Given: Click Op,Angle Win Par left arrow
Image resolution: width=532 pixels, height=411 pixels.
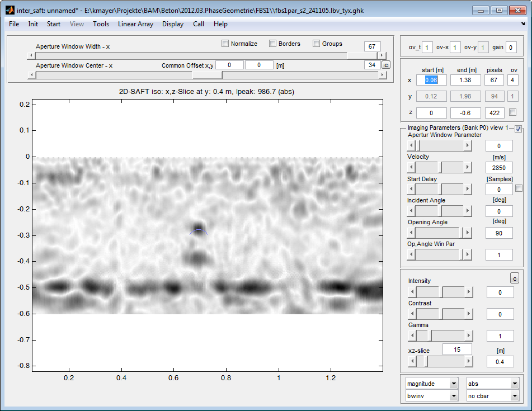Looking at the screenshot, I should (411, 254).
